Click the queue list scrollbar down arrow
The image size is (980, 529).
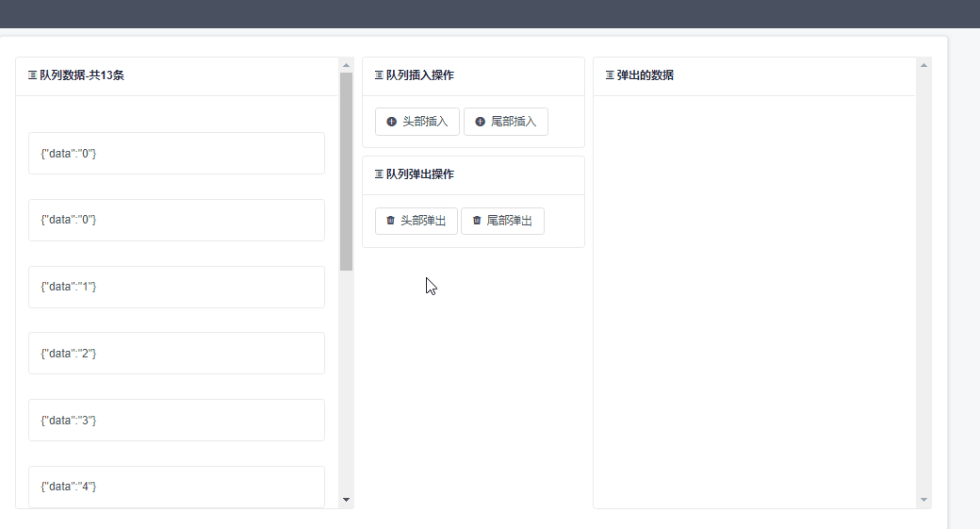(346, 500)
